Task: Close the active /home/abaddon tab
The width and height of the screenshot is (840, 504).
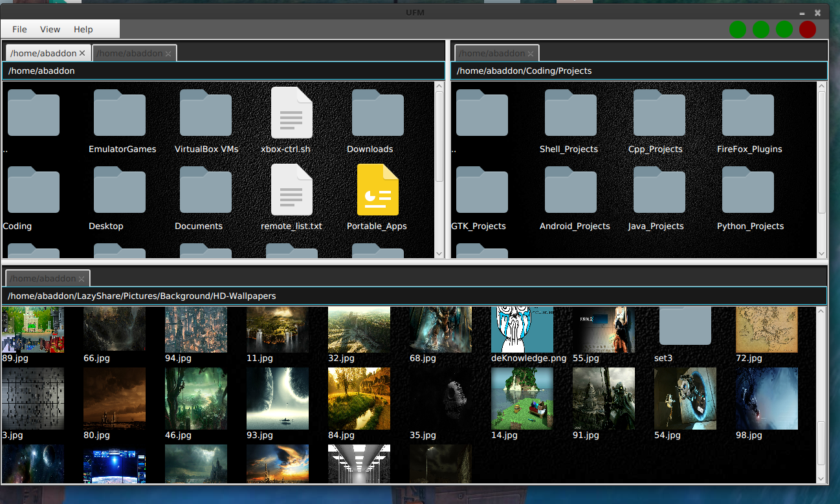Action: 82,53
